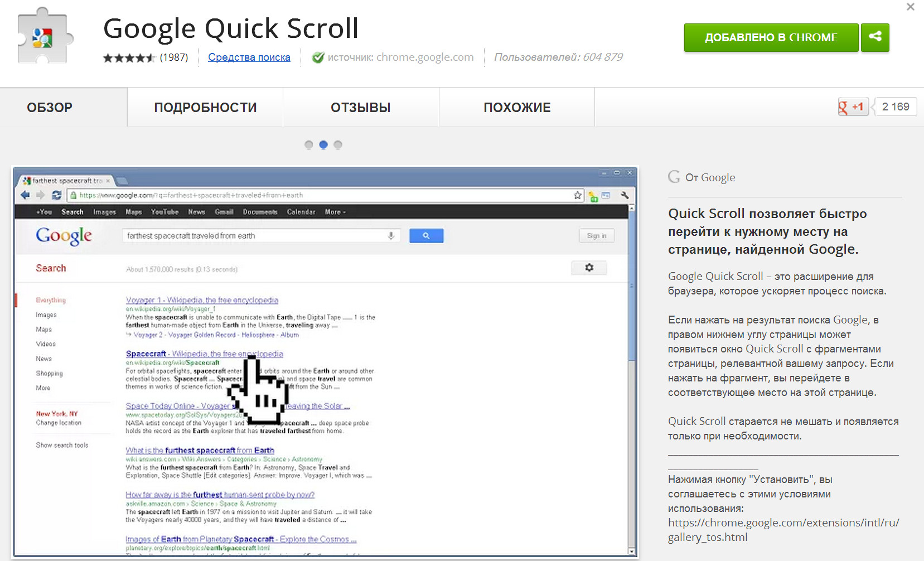Click the review count (1987)

(x=174, y=57)
